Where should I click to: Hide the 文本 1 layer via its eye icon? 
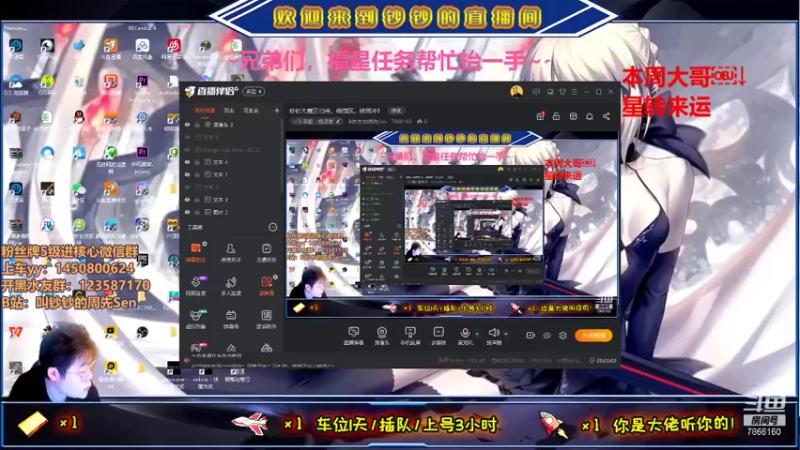click(187, 174)
